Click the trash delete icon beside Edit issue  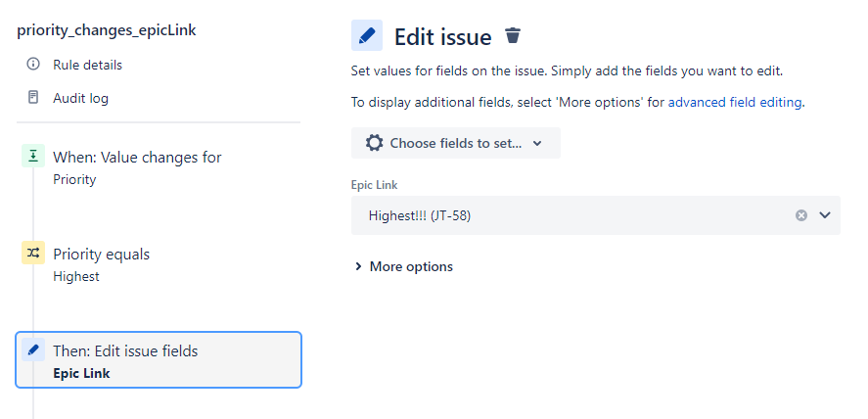[513, 35]
